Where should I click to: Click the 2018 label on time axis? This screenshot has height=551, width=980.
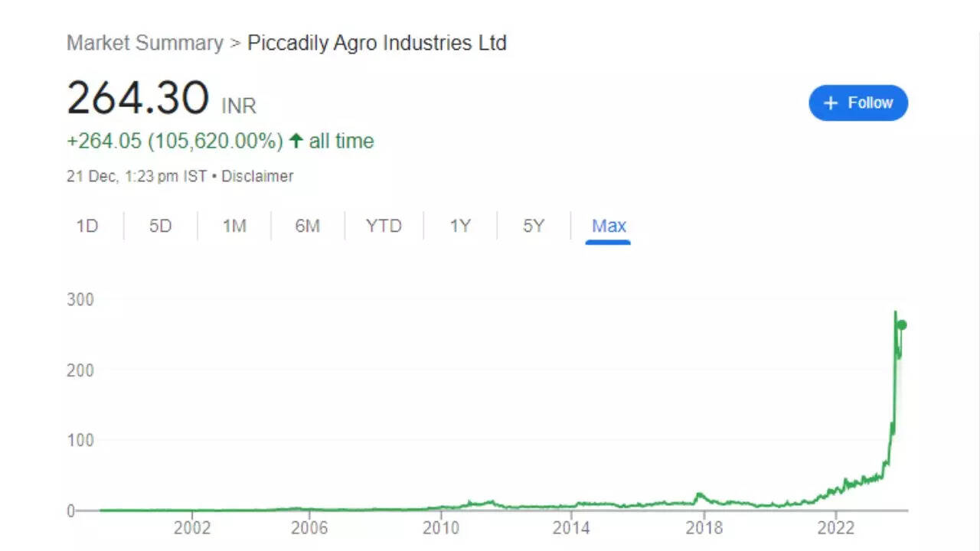click(704, 528)
